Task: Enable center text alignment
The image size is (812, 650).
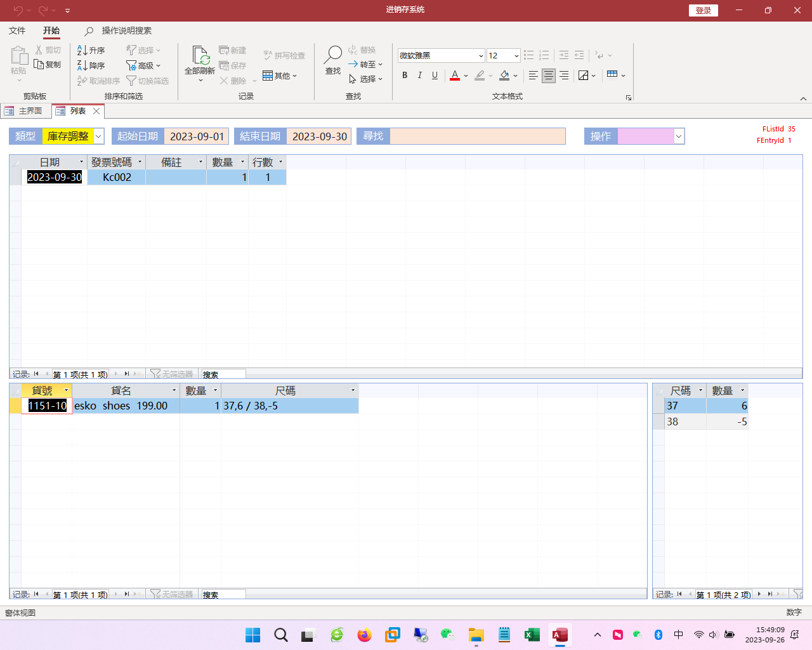Action: point(549,76)
